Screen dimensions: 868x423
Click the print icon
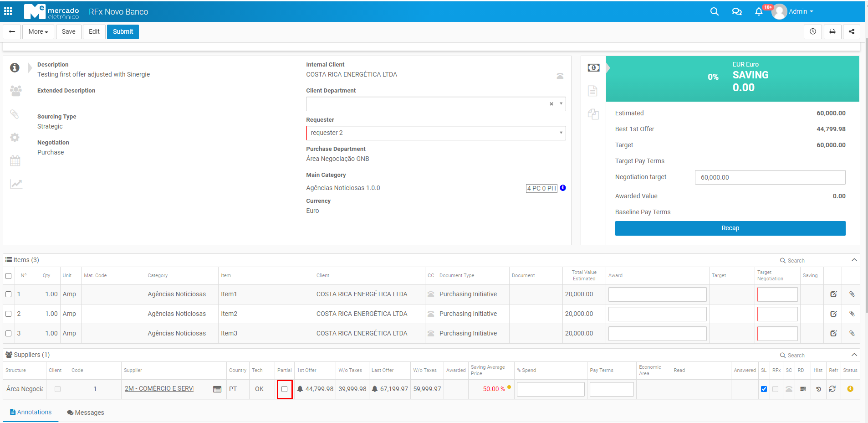(x=832, y=32)
